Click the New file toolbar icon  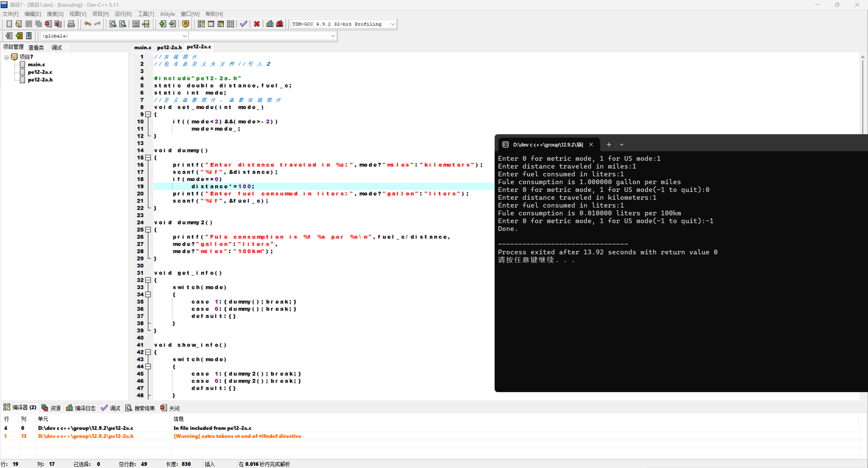pos(9,24)
